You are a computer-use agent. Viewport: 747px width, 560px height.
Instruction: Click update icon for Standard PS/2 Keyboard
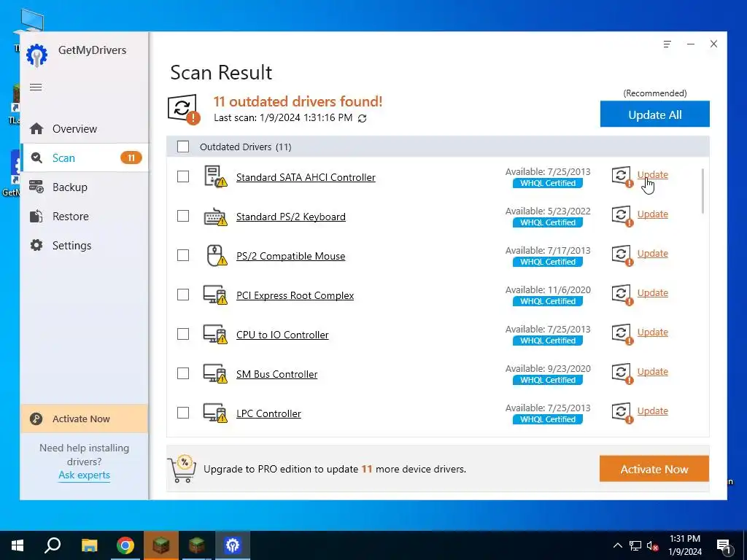click(622, 216)
